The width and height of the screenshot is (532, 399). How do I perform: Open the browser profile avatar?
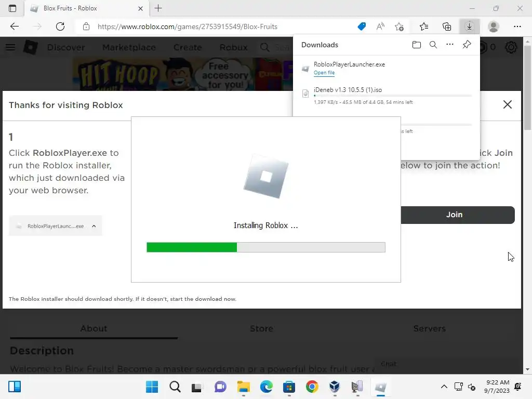click(x=494, y=26)
